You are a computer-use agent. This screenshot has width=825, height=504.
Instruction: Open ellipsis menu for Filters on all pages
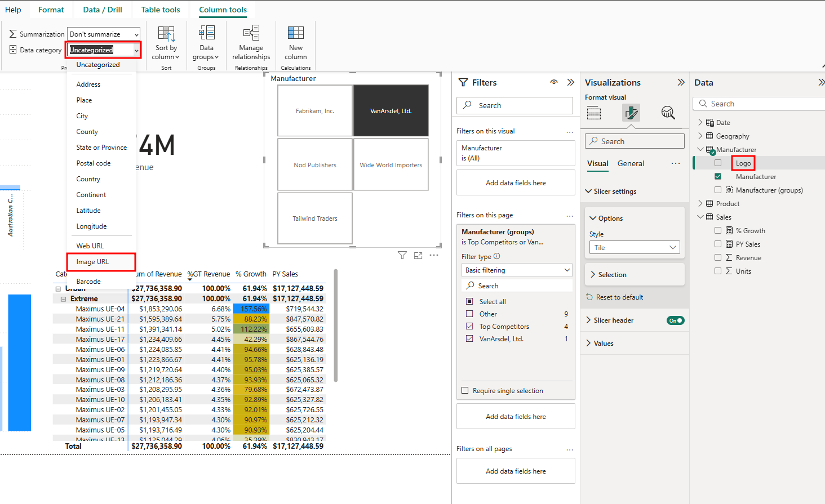pyautogui.click(x=570, y=449)
